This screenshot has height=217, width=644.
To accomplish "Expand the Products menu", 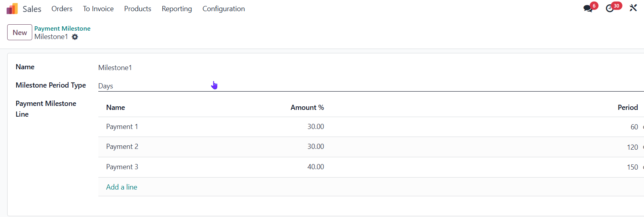I will (137, 9).
